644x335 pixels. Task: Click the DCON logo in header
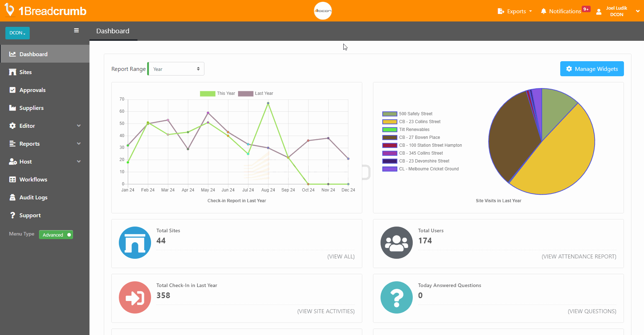323,11
